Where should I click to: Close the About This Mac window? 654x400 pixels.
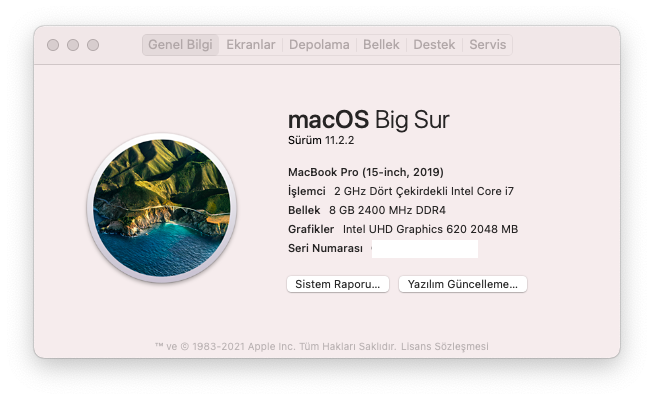[x=53, y=45]
